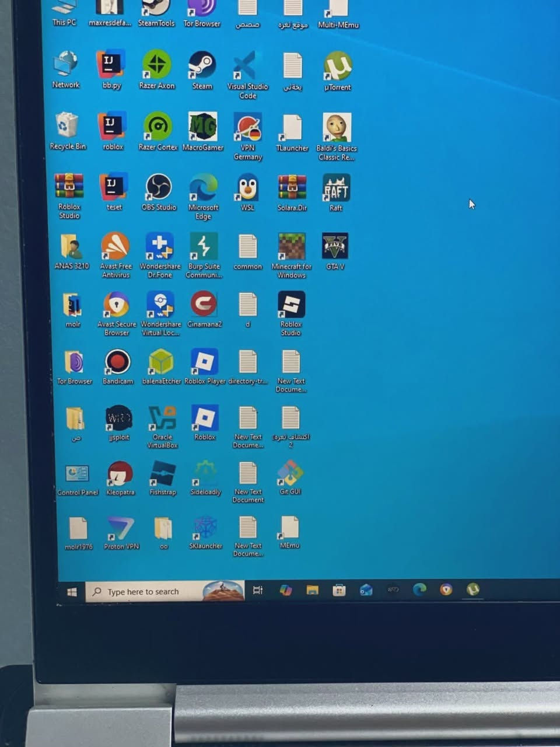Open Outlook from the taskbar
Screen dimensions: 560x747
click(366, 590)
